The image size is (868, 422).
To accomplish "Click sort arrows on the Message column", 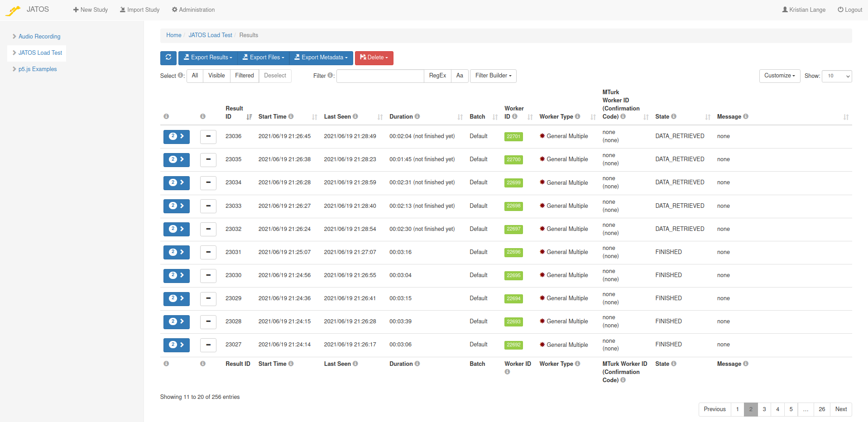I will coord(845,117).
